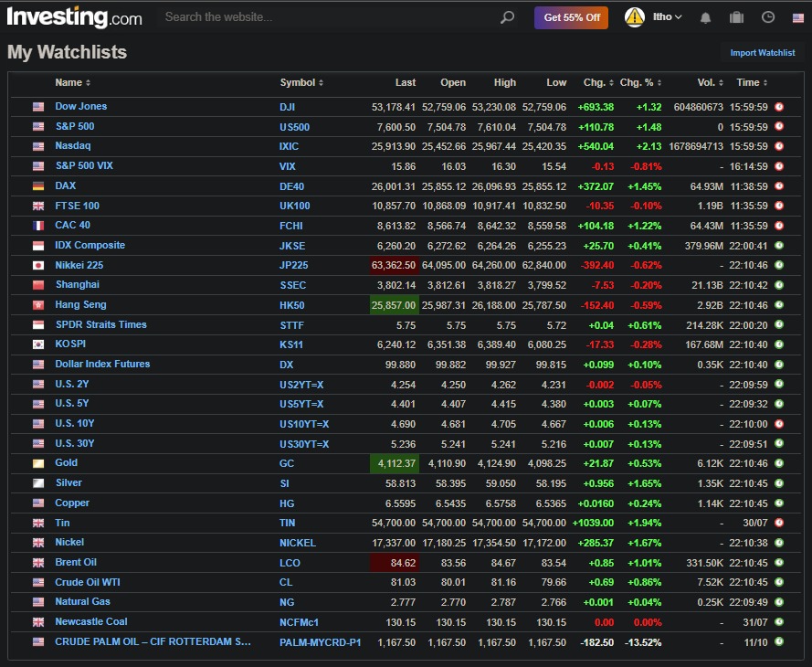Click the U.S. 10Y row red clock icon
This screenshot has height=667, width=812.
[779, 424]
